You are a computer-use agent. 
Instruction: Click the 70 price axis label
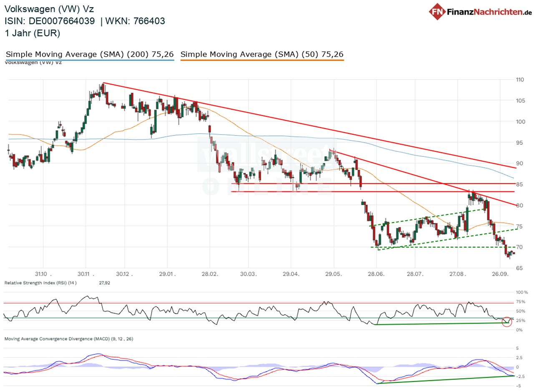pyautogui.click(x=520, y=247)
